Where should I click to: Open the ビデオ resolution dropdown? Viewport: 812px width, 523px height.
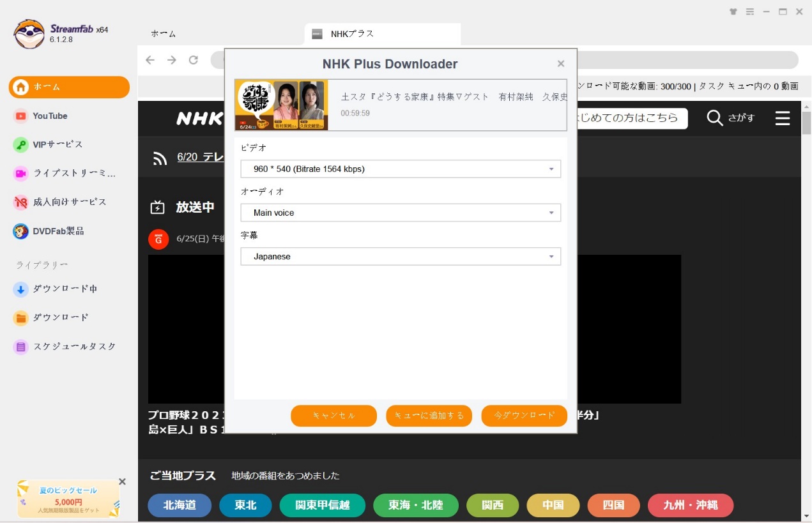(401, 169)
